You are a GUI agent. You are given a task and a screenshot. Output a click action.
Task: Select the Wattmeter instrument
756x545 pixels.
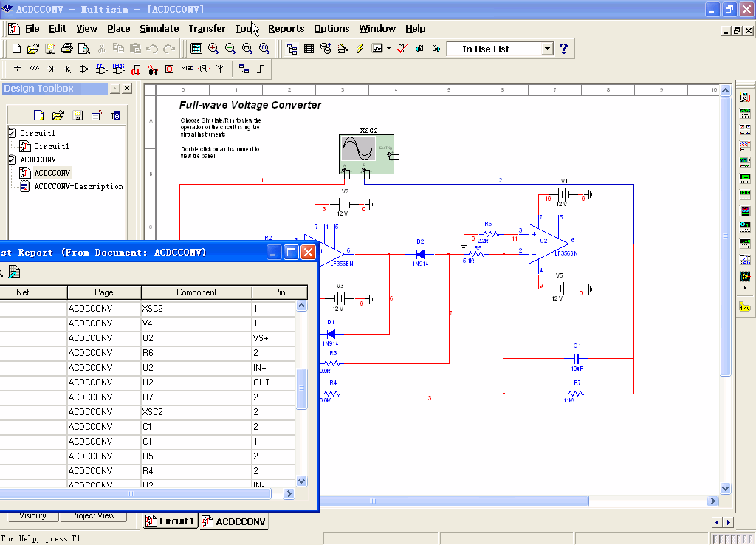pyautogui.click(x=745, y=130)
